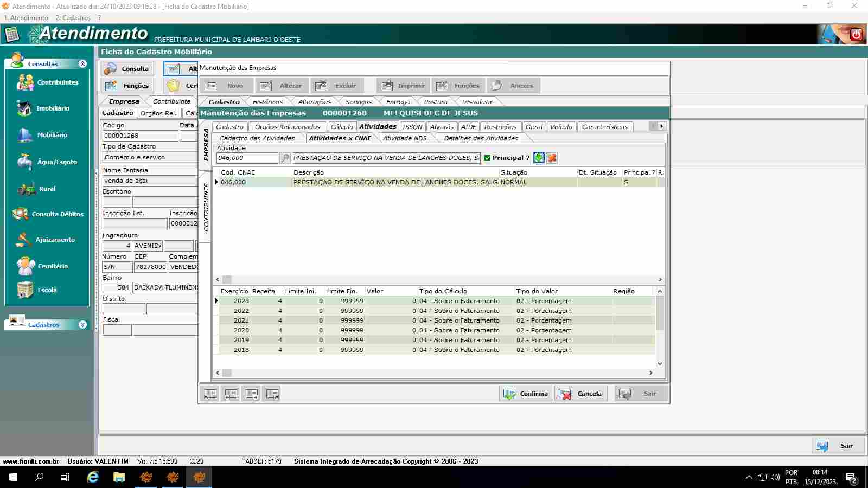Image resolution: width=868 pixels, height=488 pixels.
Task: Open the 2. Cadastros menu
Action: tap(73, 18)
